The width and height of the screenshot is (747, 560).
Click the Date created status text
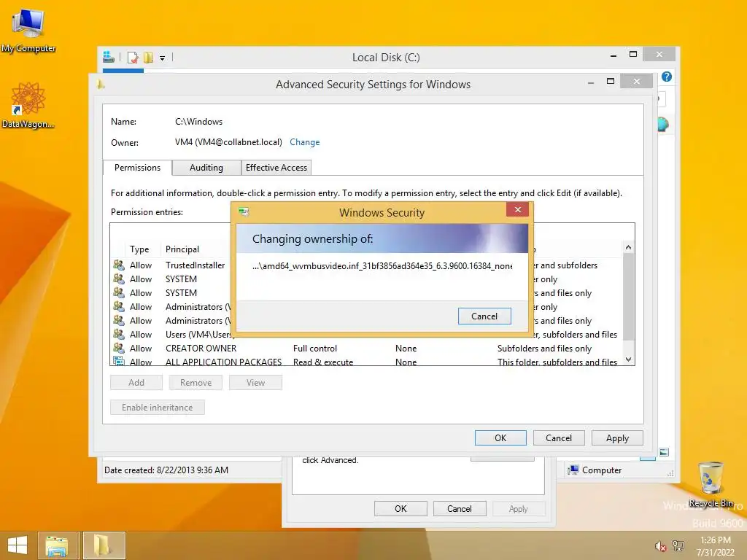tap(166, 470)
